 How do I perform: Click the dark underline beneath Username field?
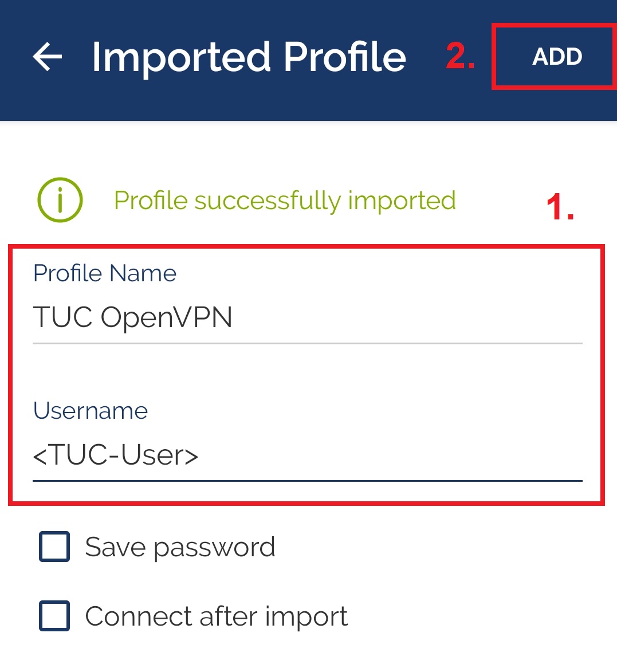[x=308, y=481]
